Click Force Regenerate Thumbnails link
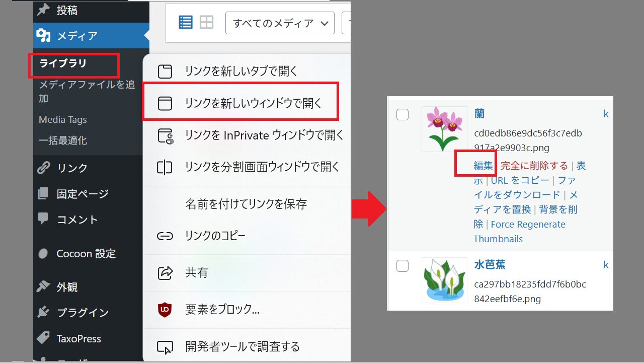The width and height of the screenshot is (644, 363). pos(519,232)
